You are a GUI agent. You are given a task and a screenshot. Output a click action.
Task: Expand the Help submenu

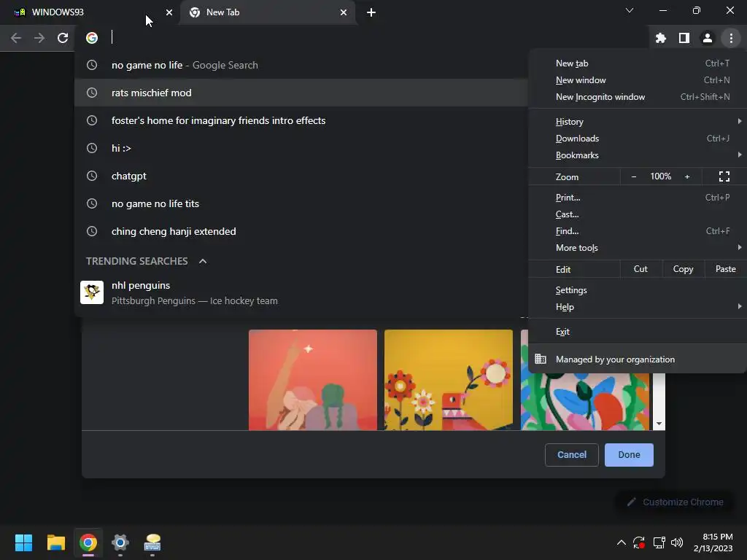tap(638, 307)
